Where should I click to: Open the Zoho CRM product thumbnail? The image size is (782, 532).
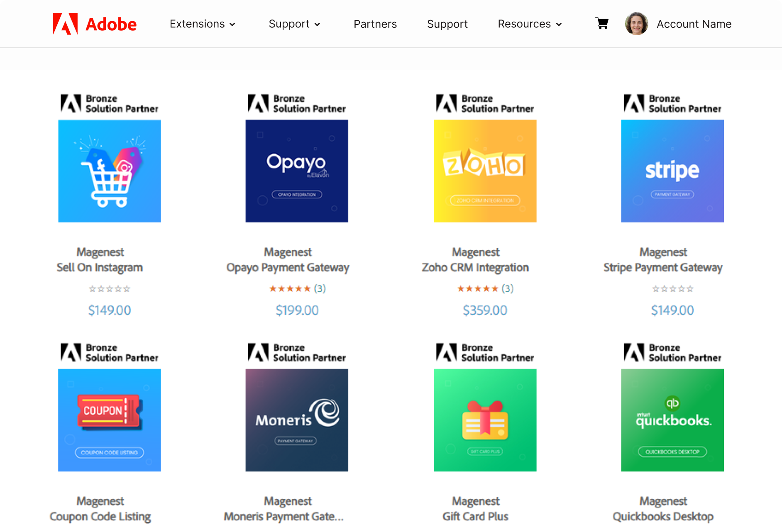pyautogui.click(x=485, y=171)
